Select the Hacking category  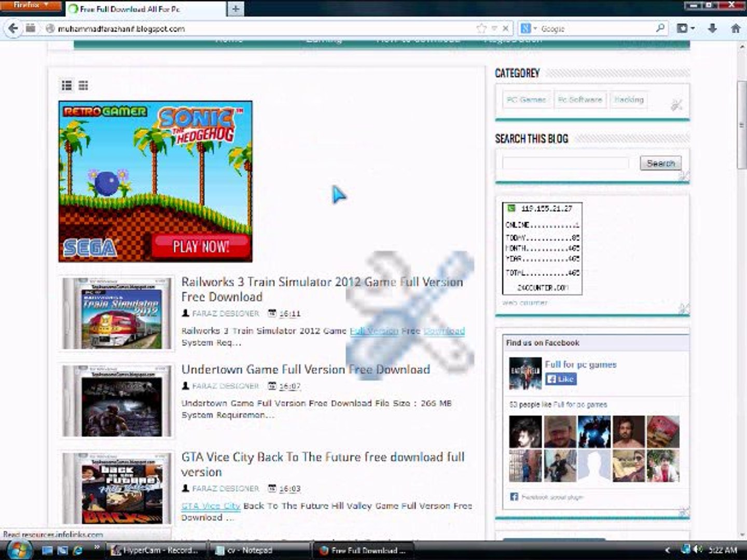click(x=629, y=100)
